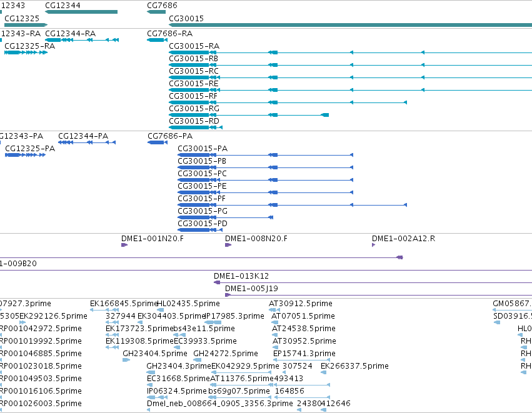Select transcript CG12325-RA label
532x413 pixels.
coord(29,46)
